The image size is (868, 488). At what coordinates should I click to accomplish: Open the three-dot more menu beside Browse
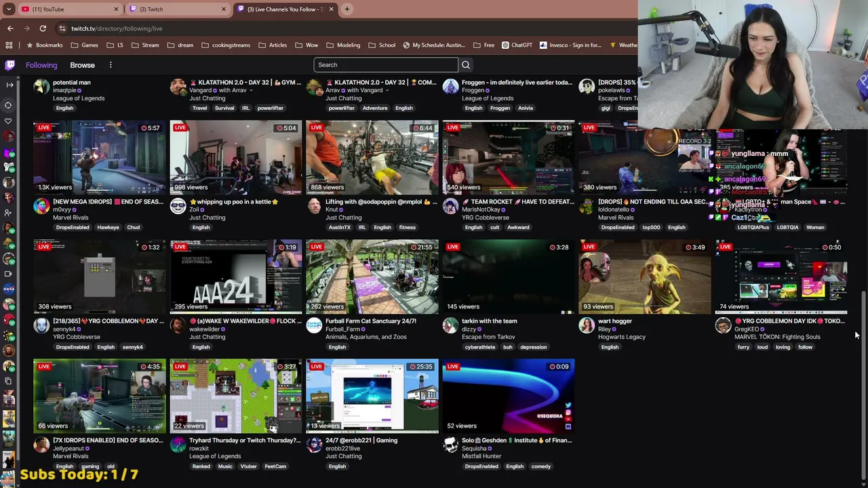[x=111, y=65]
